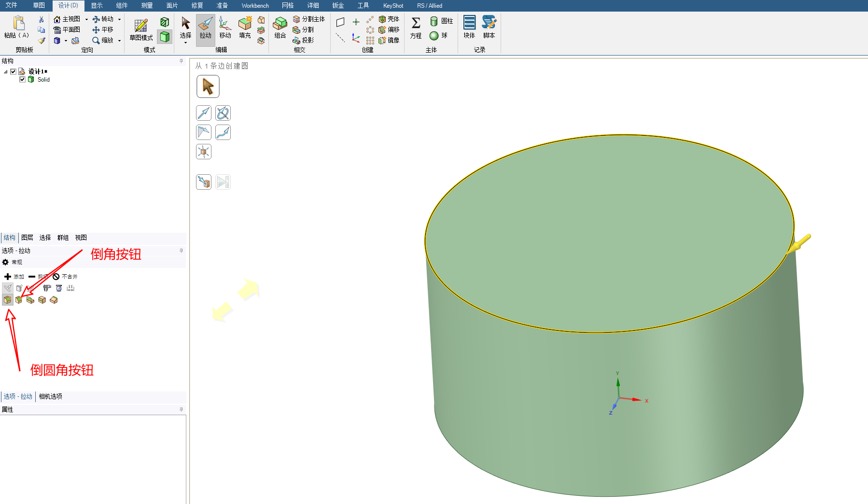
Task: Switch to 相机选项 tab
Action: (51, 396)
